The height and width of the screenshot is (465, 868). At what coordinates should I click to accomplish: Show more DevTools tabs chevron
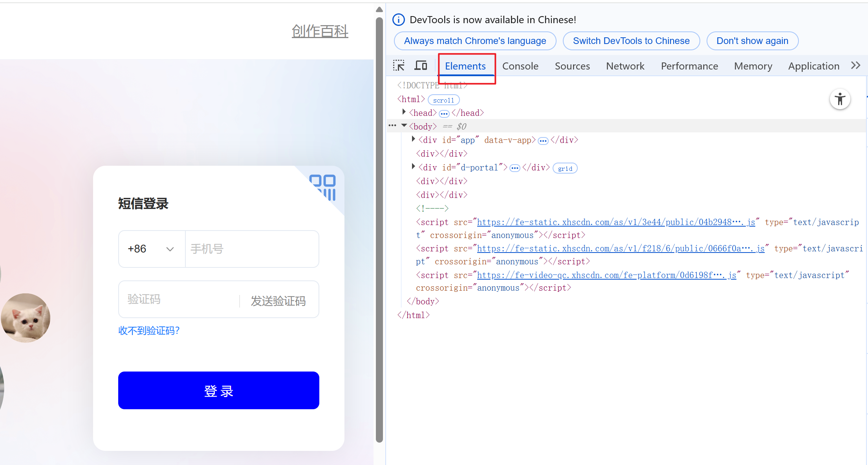[x=855, y=66]
